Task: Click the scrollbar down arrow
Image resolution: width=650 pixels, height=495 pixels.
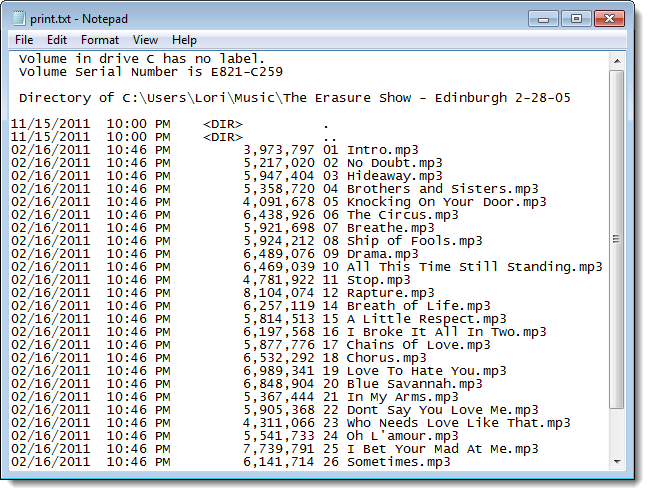Action: [617, 462]
